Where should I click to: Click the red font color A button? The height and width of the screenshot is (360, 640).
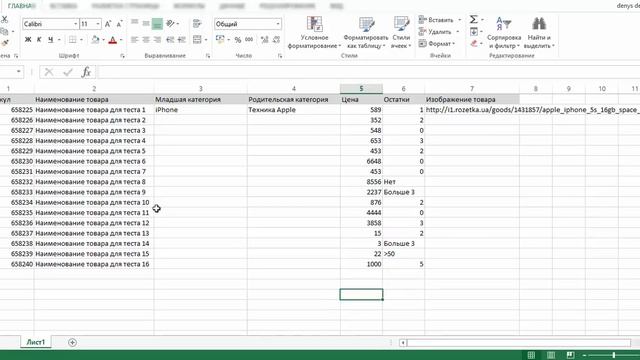pos(113,40)
